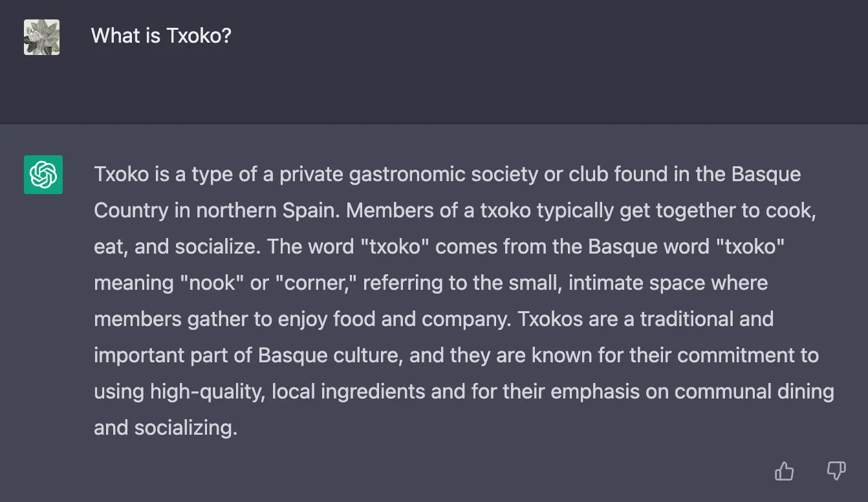
Task: Click the first word "Txoko" in the response
Action: pos(122,174)
